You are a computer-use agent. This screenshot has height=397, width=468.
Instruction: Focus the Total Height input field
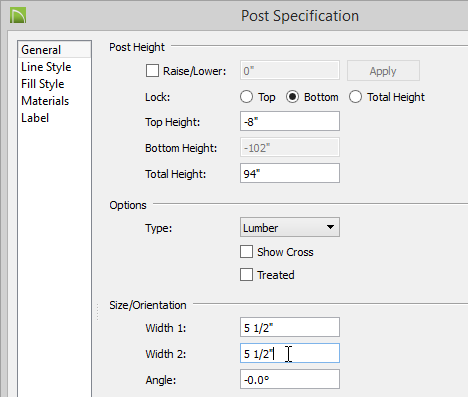pos(290,173)
